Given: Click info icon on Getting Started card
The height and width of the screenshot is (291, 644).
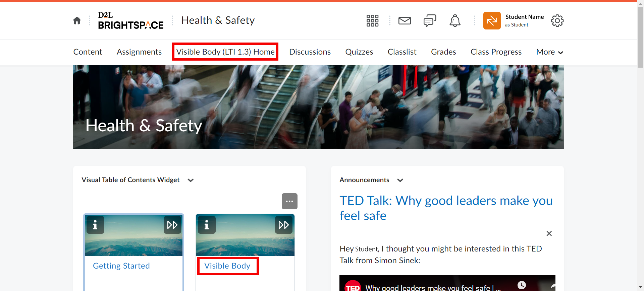Looking at the screenshot, I should point(95,225).
